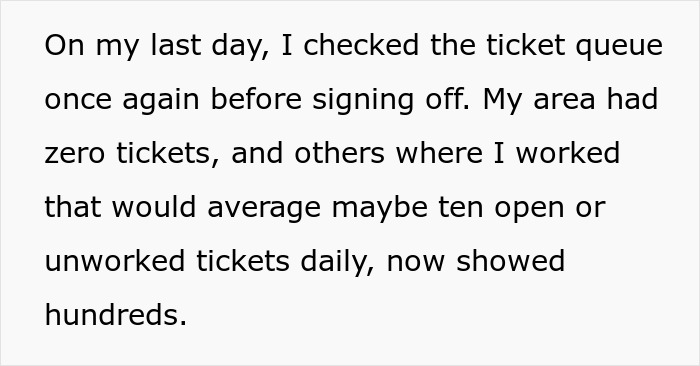The width and height of the screenshot is (700, 366).
Task: Click the word "again"
Action: [161, 100]
